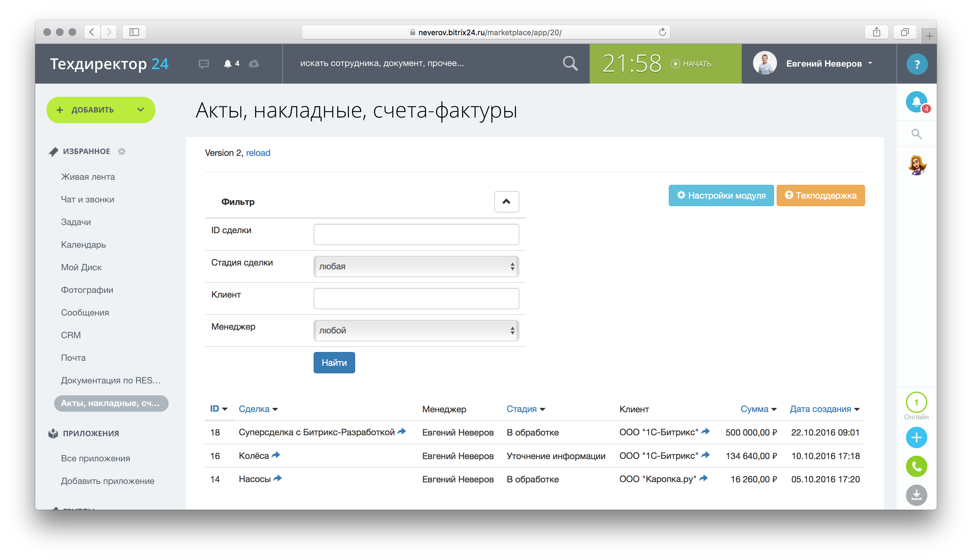Click gear icon beside Избранное heading
Image resolution: width=972 pixels, height=560 pixels.
point(122,151)
